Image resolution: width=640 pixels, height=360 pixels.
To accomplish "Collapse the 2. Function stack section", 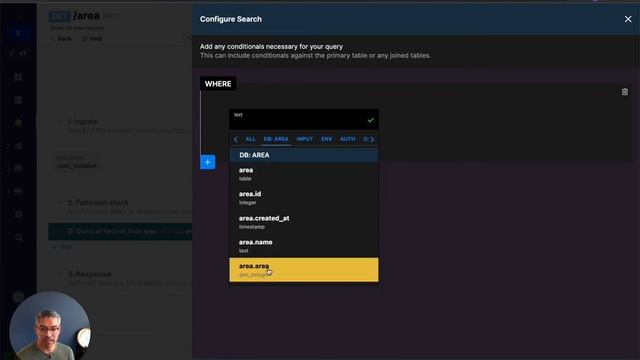I will (61, 202).
